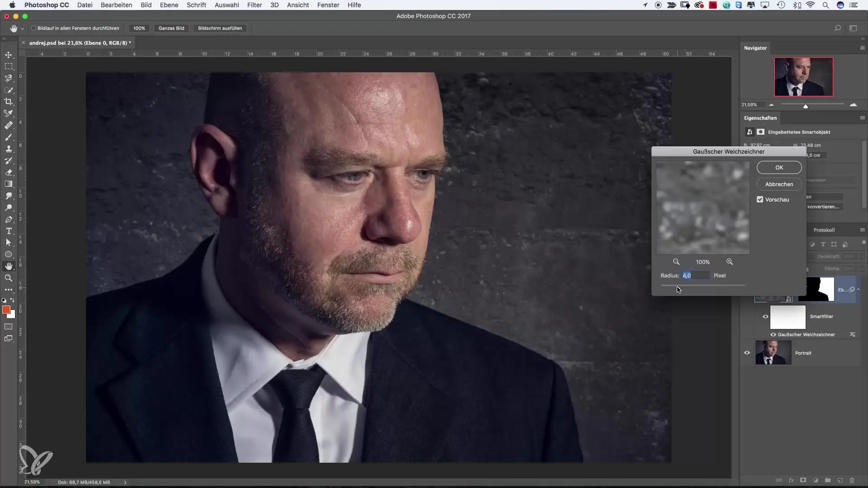Open the Navigator panel menu
The width and height of the screenshot is (868, 488).
(862, 48)
